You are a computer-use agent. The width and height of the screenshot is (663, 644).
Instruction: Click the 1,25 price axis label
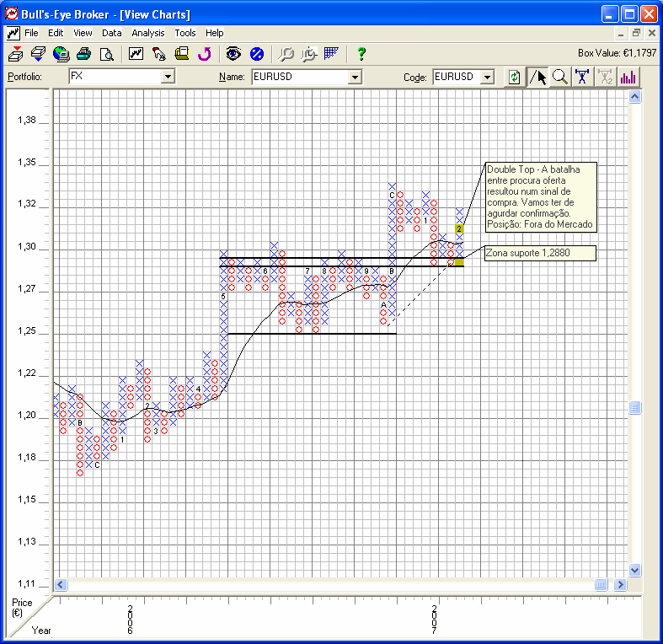click(x=27, y=331)
